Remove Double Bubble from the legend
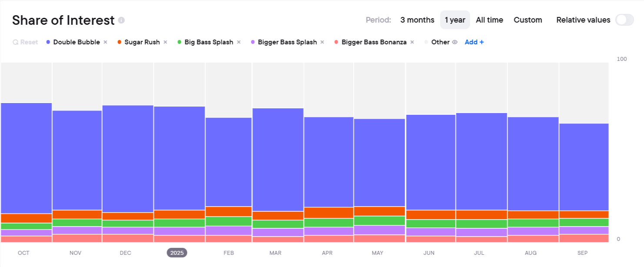The width and height of the screenshot is (644, 267). 105,42
